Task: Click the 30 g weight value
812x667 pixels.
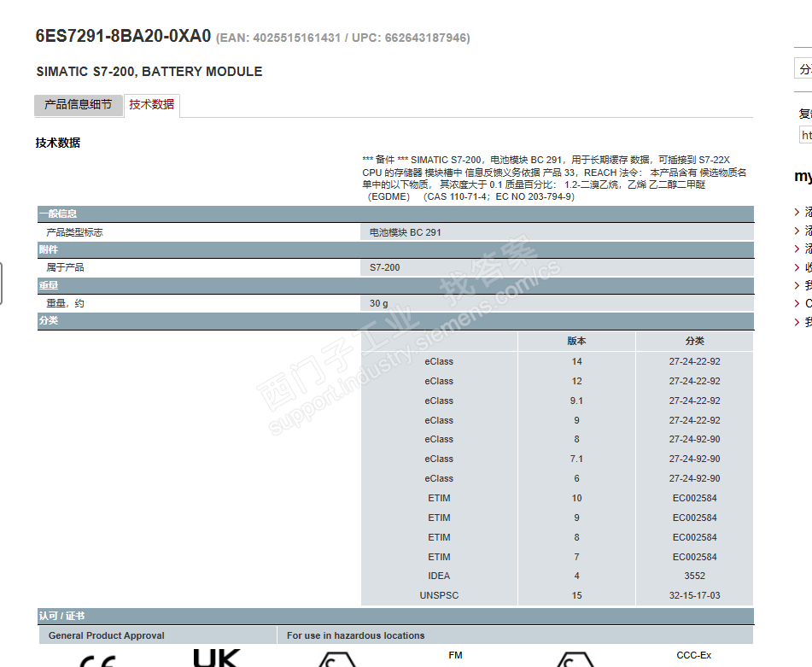Action: point(378,303)
